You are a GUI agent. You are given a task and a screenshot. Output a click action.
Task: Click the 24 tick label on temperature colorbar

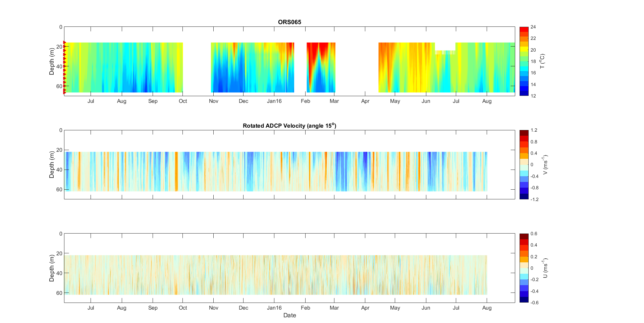(533, 27)
